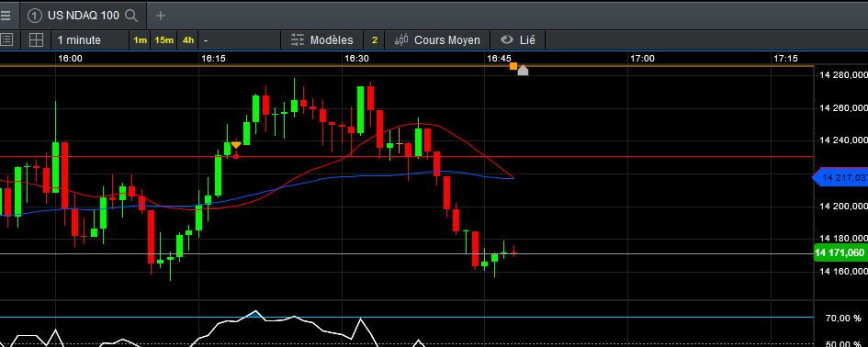
Task: Click the Modèles sliders icon
Action: point(298,39)
